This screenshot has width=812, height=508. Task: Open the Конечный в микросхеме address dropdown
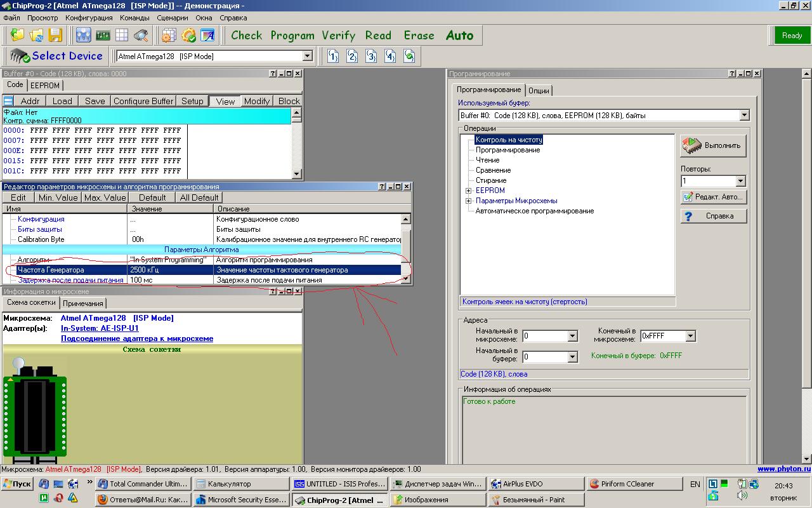690,336
